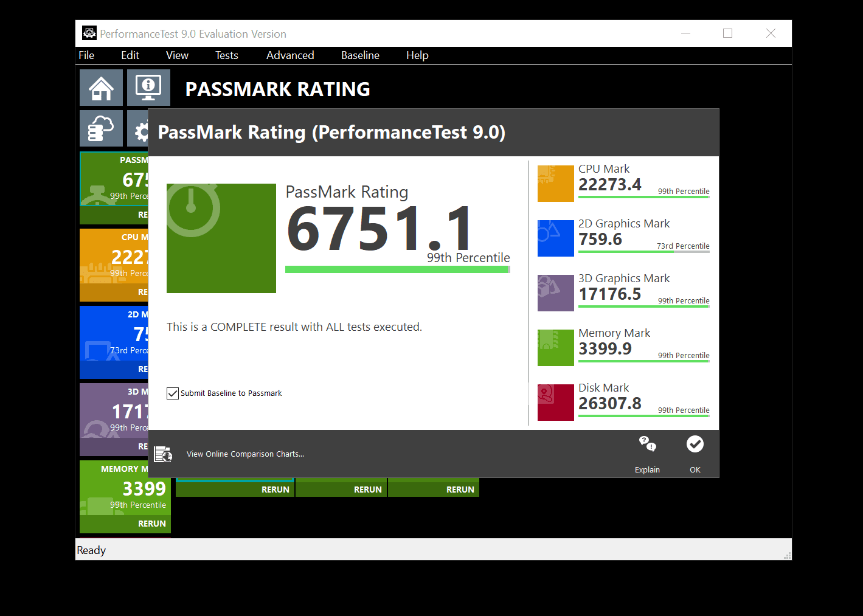Click the 2D Graphics Mark percentile bar

(644, 252)
